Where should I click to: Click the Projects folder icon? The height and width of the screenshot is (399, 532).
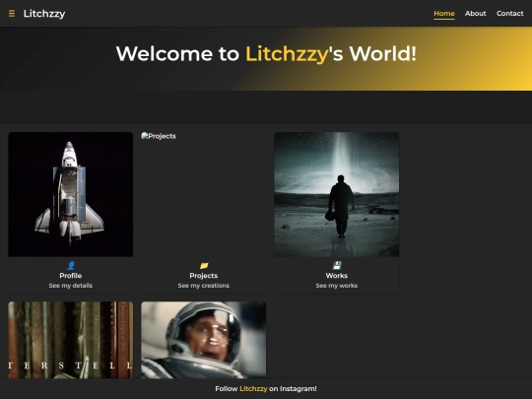(x=204, y=265)
